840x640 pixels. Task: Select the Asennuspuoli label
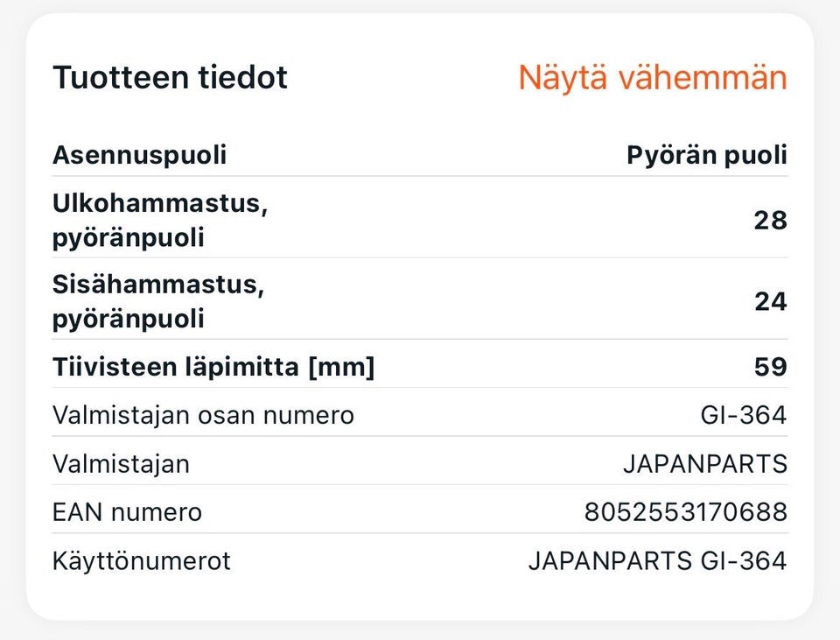click(139, 155)
